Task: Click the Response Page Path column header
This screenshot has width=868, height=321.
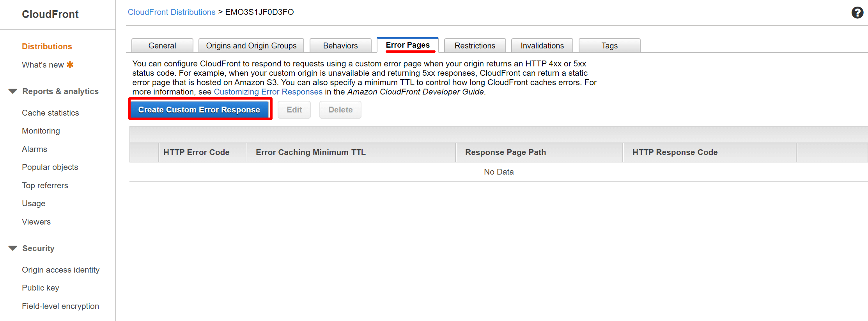Action: [505, 152]
